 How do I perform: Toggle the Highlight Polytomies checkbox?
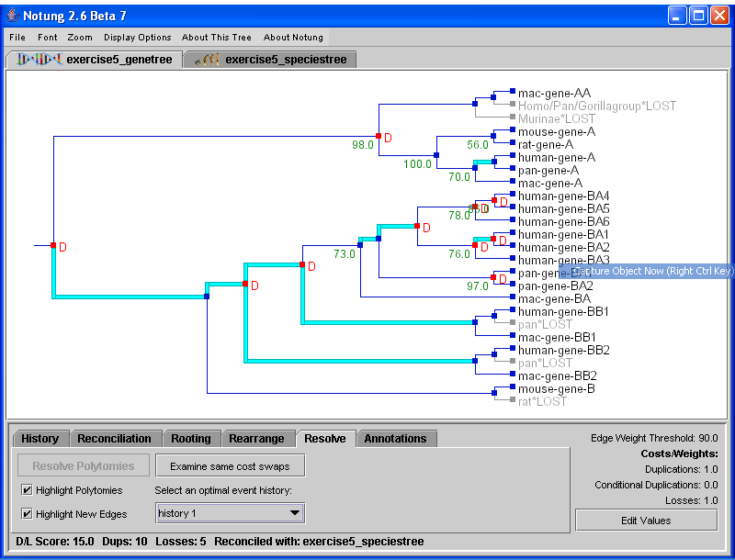(x=27, y=490)
